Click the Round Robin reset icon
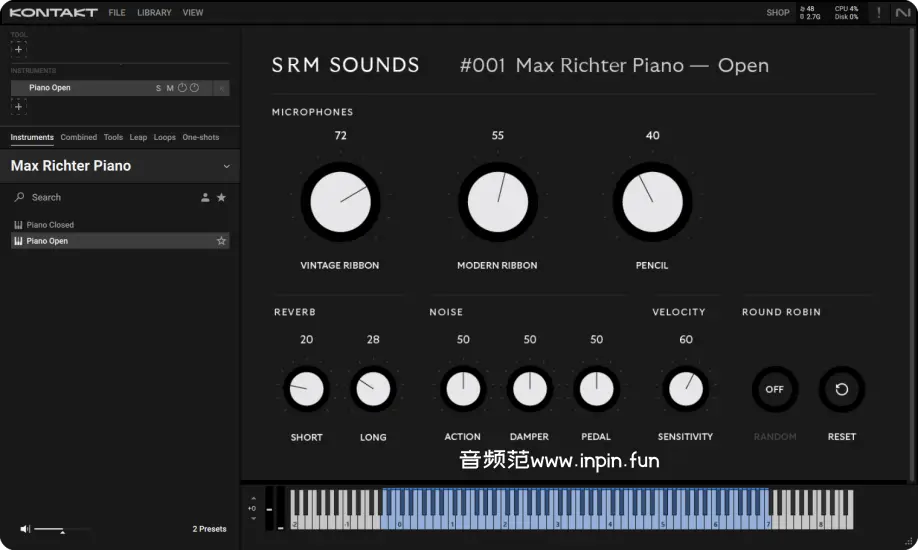The image size is (918, 550). pyautogui.click(x=841, y=389)
